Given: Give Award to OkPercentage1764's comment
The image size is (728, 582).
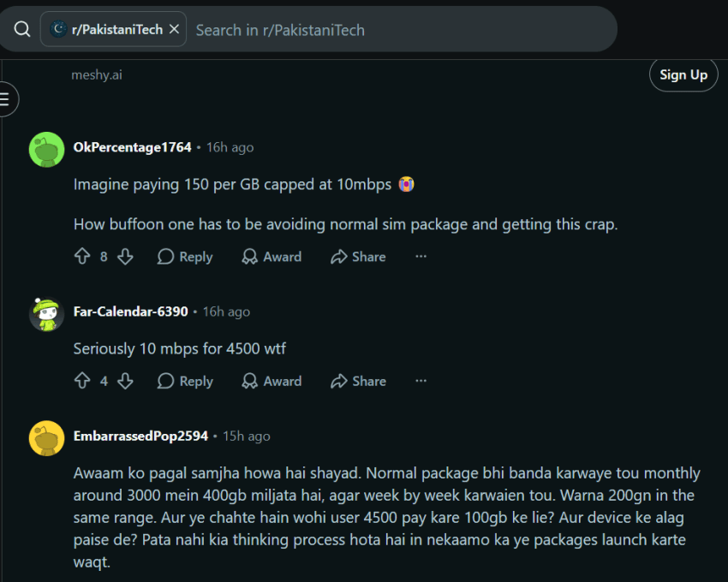Looking at the screenshot, I should coord(272,257).
